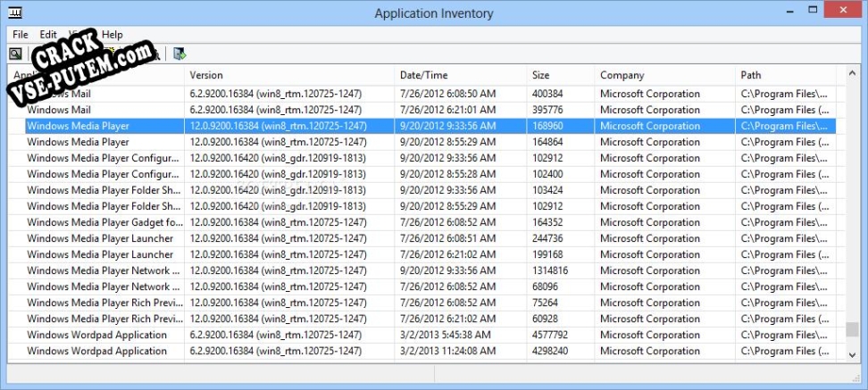The width and height of the screenshot is (868, 390).
Task: Click date cell 3/2/2013 5:45:38 AM
Action: 445,335
